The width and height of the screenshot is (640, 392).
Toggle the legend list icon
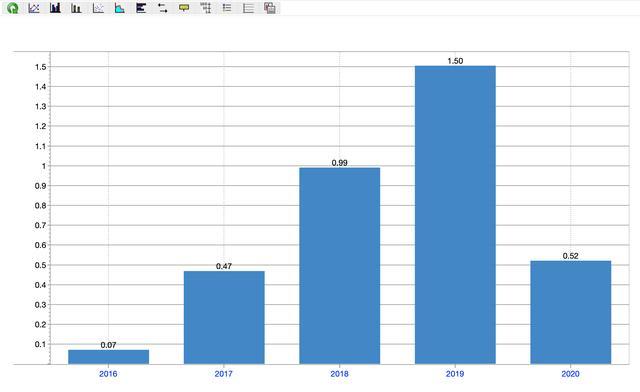pyautogui.click(x=227, y=8)
